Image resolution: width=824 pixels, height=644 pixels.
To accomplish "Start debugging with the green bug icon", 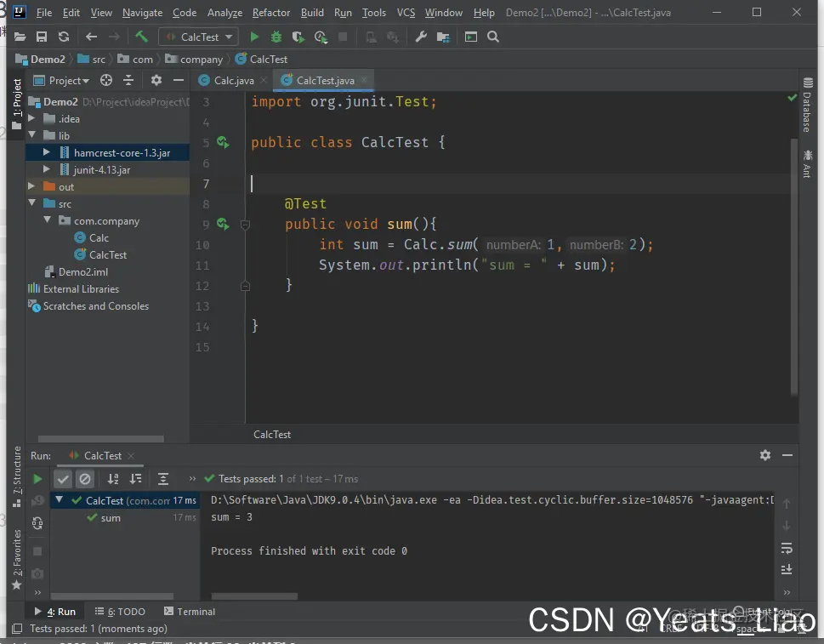I will 276,37.
